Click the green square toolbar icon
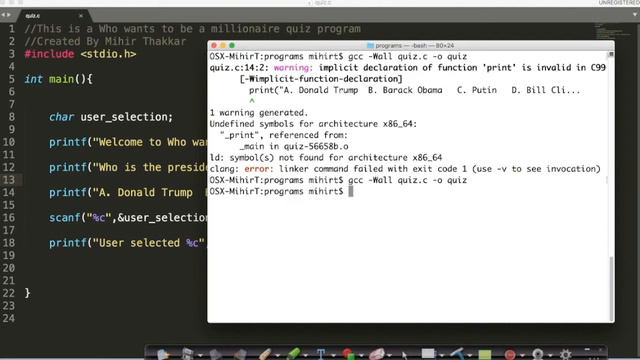The height and width of the screenshot is (360, 640). [485, 355]
